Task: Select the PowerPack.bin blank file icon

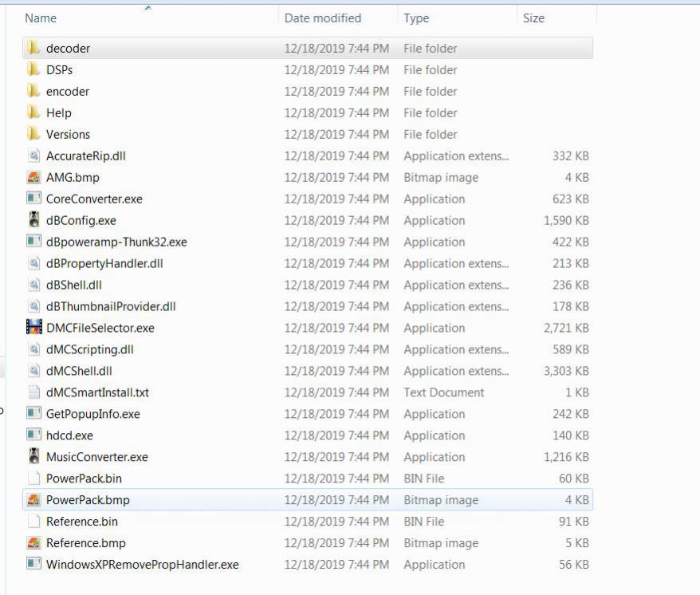Action: [x=33, y=479]
